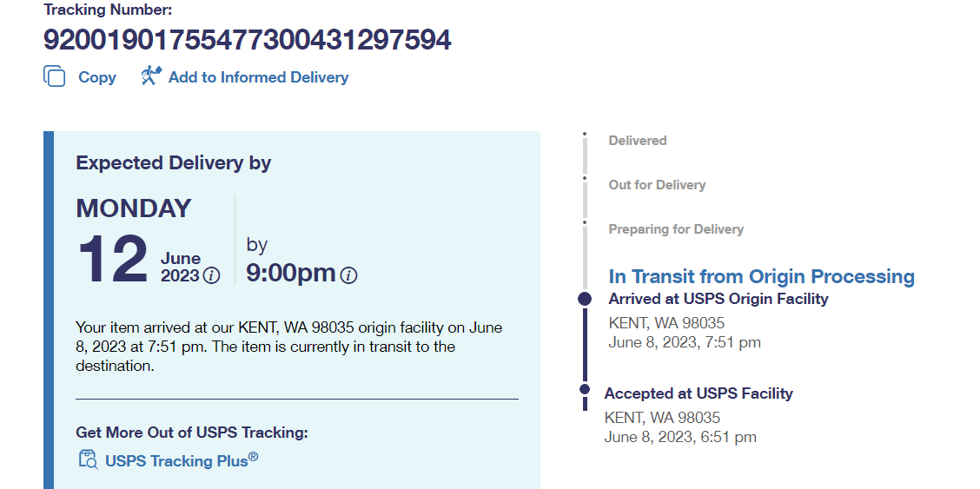
Task: Click the Copy tracking number icon
Action: click(x=55, y=76)
